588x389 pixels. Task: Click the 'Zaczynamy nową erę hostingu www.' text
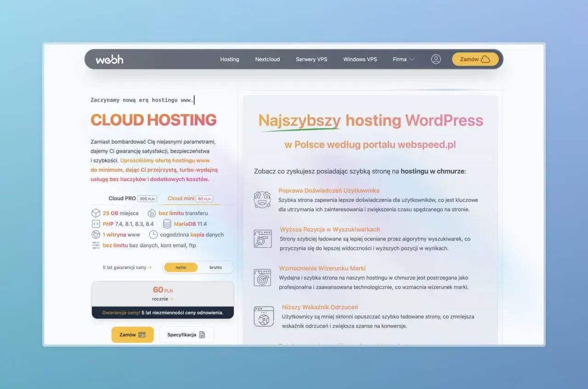coord(142,100)
